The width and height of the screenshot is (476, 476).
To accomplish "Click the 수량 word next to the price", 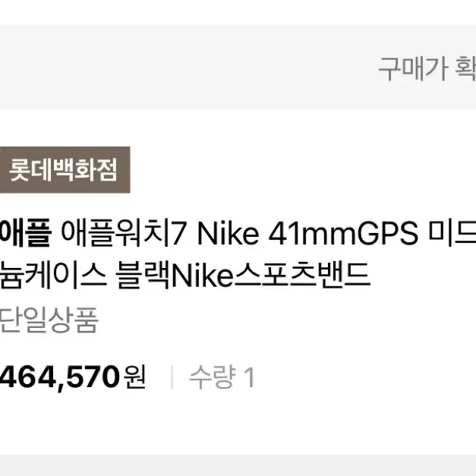I will click(x=213, y=377).
